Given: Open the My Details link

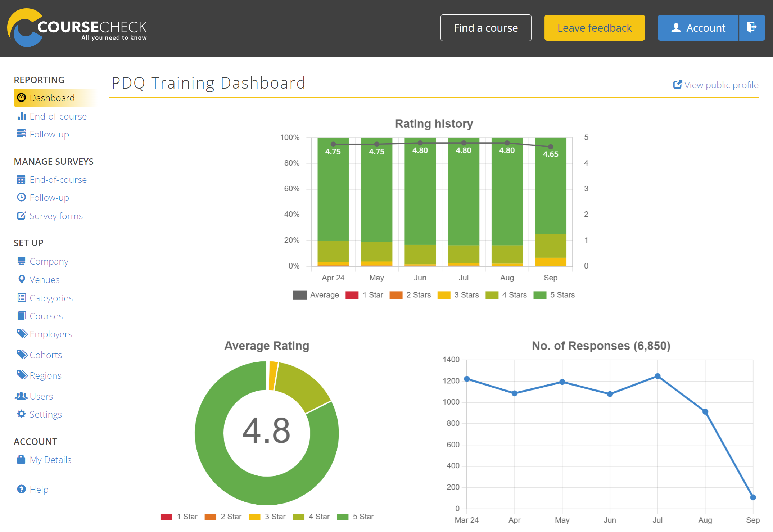Looking at the screenshot, I should pyautogui.click(x=50, y=460).
